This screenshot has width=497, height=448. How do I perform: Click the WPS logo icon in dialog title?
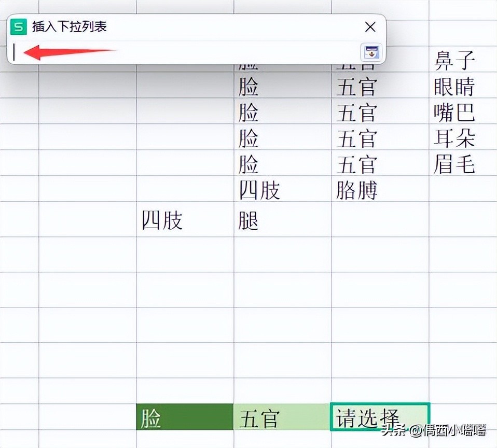coord(18,27)
